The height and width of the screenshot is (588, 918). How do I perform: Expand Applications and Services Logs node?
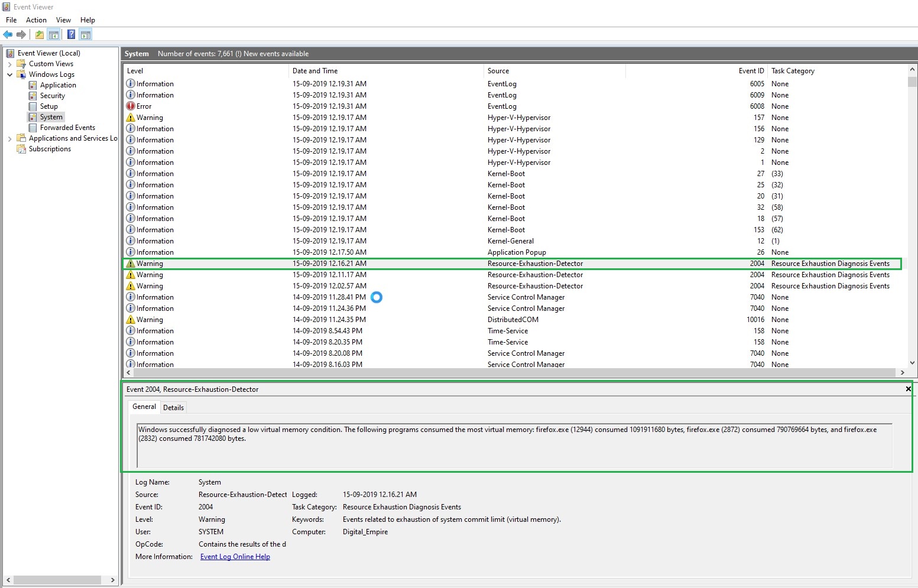[x=9, y=139]
